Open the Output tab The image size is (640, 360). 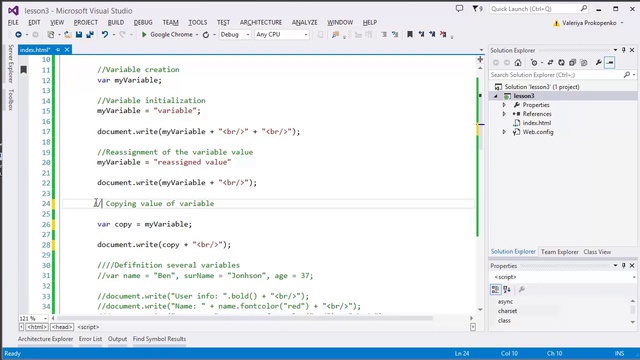(118, 339)
